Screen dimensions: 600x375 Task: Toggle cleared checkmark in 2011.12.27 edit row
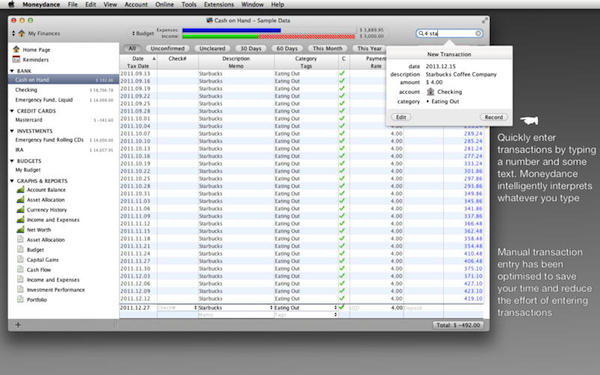[x=342, y=307]
